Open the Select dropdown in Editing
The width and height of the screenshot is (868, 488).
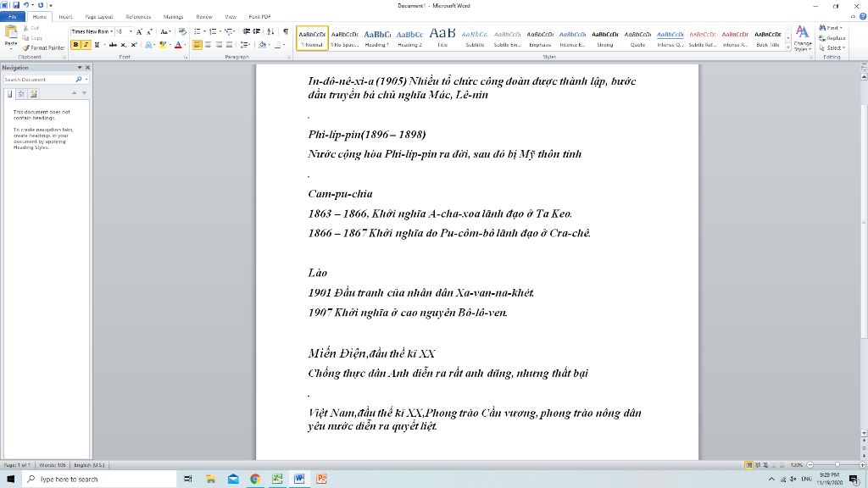(x=831, y=48)
